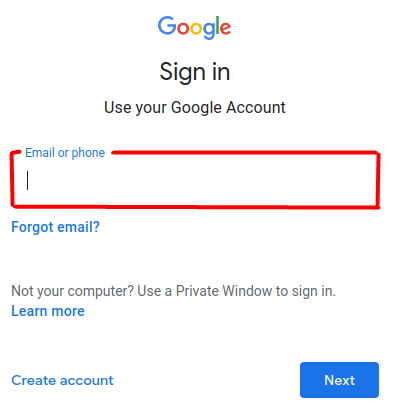This screenshot has width=395, height=413.
Task: Click the Google logo at top
Action: pos(194,27)
